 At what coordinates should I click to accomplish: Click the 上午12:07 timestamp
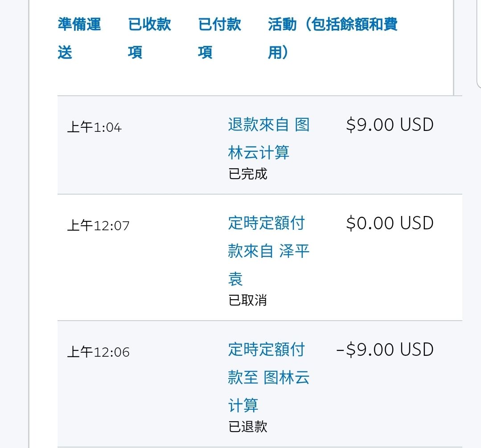tap(98, 226)
